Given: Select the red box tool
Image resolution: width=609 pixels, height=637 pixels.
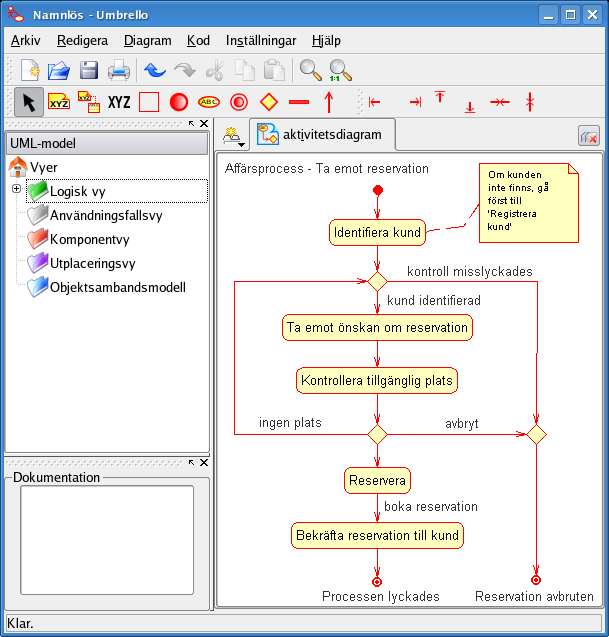Looking at the screenshot, I should coord(149,102).
